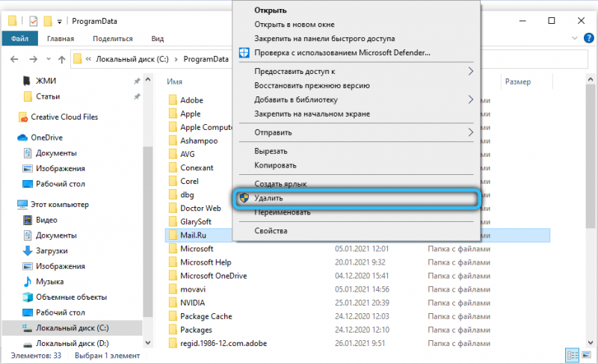Select Локальный диск (D:) in sidebar
Viewport: 598px width, 364px height.
pos(72,343)
